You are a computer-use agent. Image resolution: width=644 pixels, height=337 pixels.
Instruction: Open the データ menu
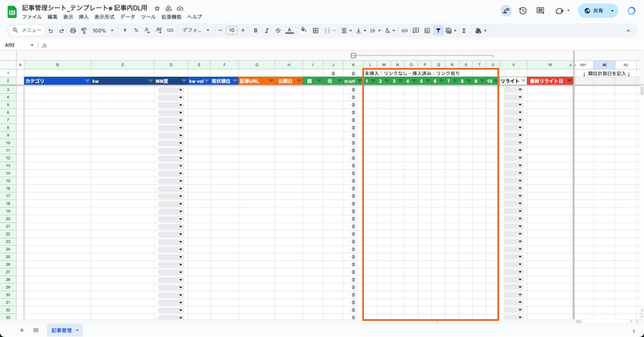[x=127, y=17]
